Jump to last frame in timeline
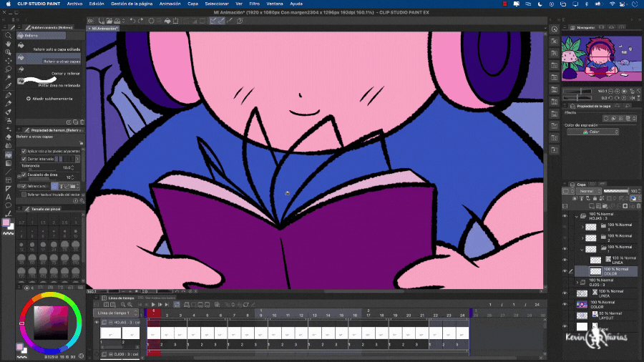Screen dimensions: 644x362 [x=167, y=305]
